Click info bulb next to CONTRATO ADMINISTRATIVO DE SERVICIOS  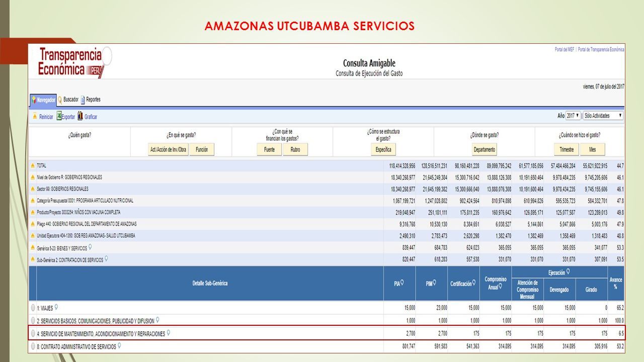click(119, 346)
